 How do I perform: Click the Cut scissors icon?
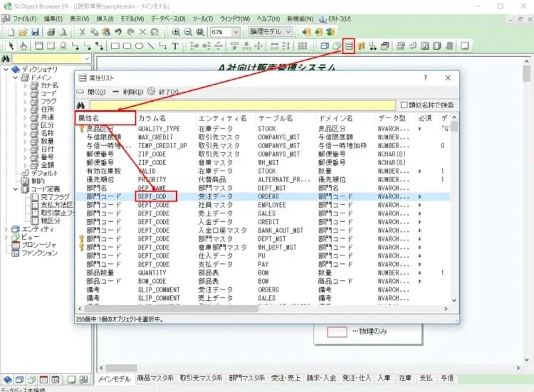coord(82,32)
